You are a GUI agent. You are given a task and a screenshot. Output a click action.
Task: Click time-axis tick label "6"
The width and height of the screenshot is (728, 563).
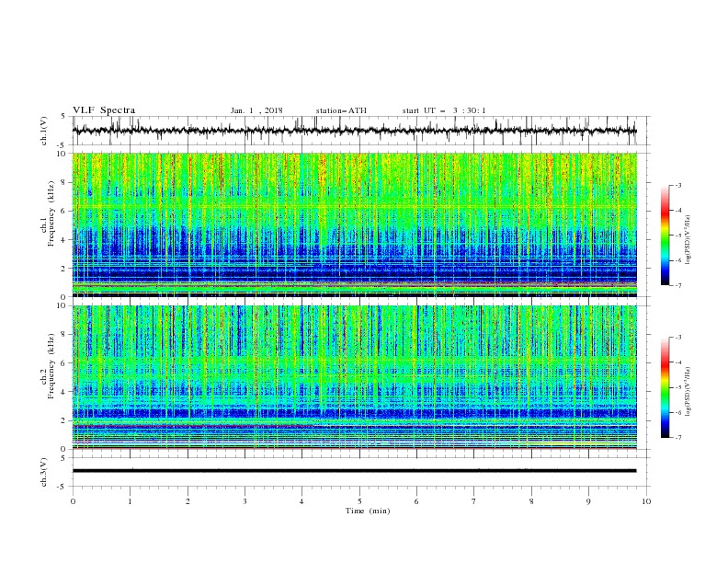tap(416, 501)
